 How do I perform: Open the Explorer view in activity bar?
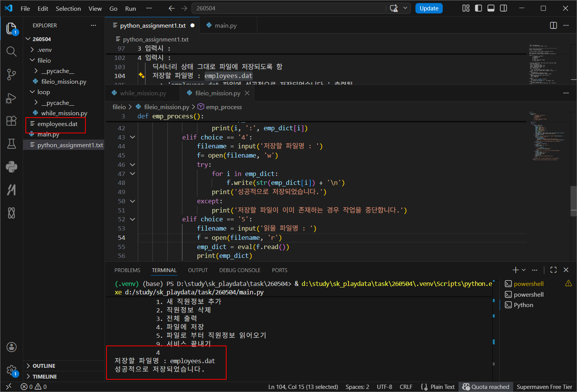[12, 28]
